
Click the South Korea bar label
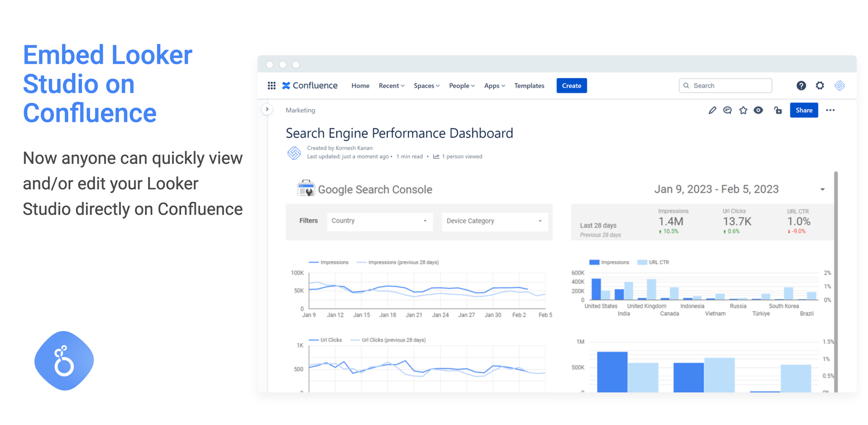pos(784,306)
